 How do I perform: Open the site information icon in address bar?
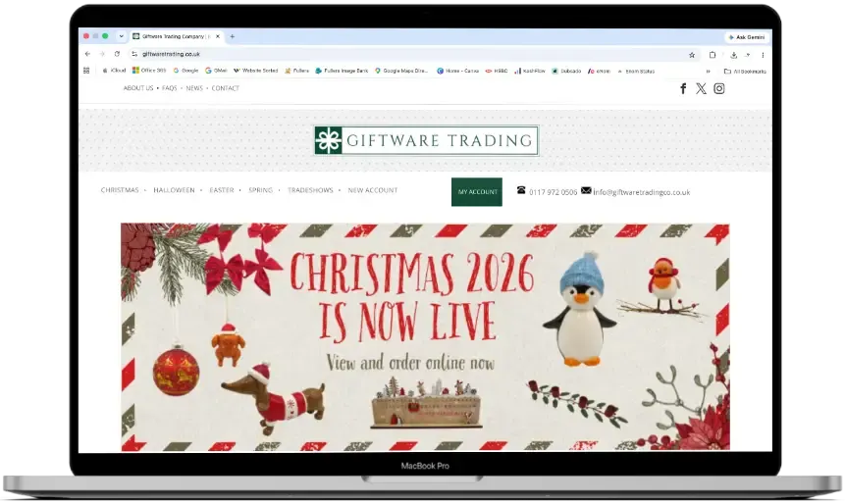(x=134, y=54)
